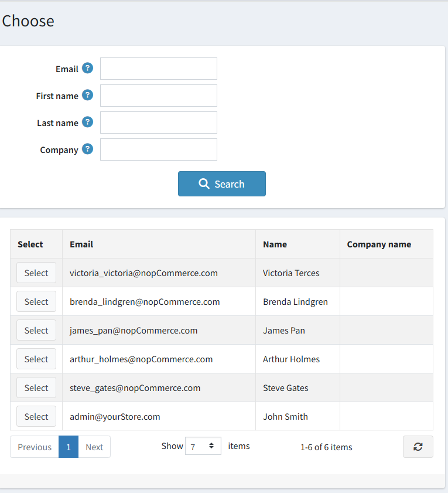Click the Last name help question icon
448x493 pixels.
click(87, 122)
